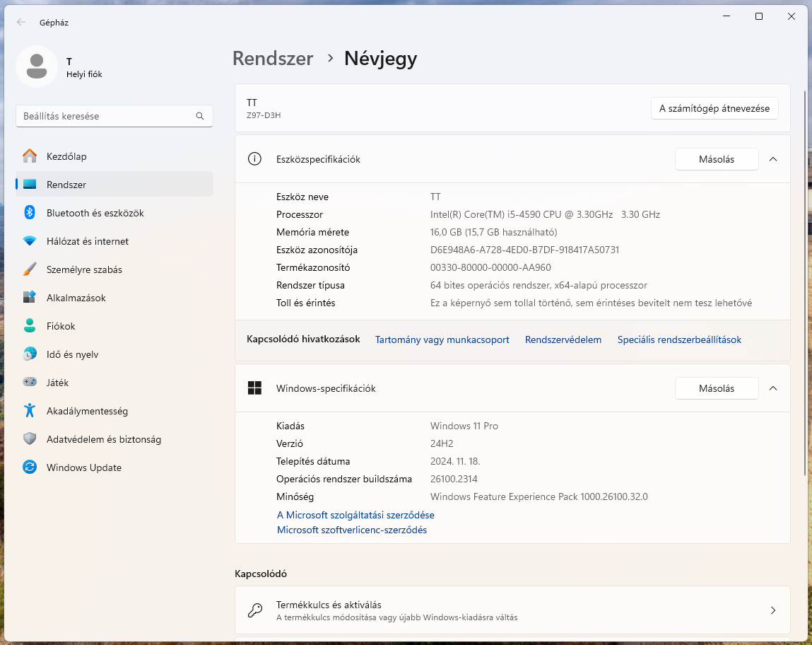Select the Akadálymentesség accessibility icon
This screenshot has height=645, width=812.
coord(30,411)
